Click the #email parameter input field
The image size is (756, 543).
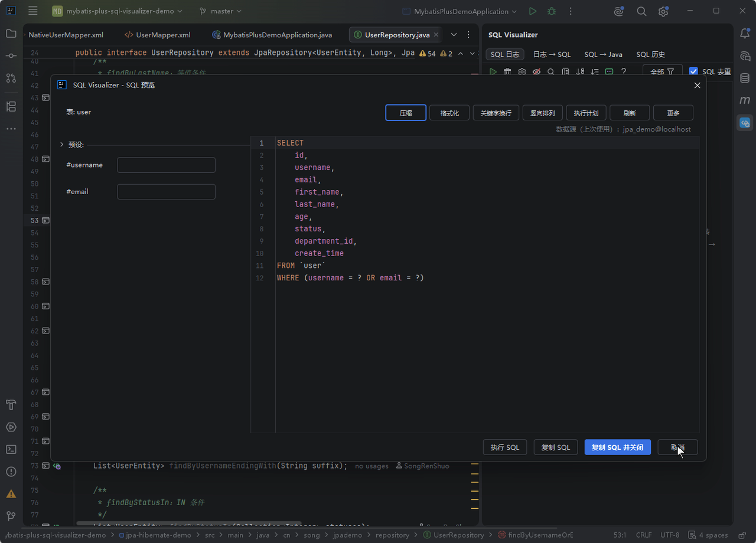pos(166,192)
